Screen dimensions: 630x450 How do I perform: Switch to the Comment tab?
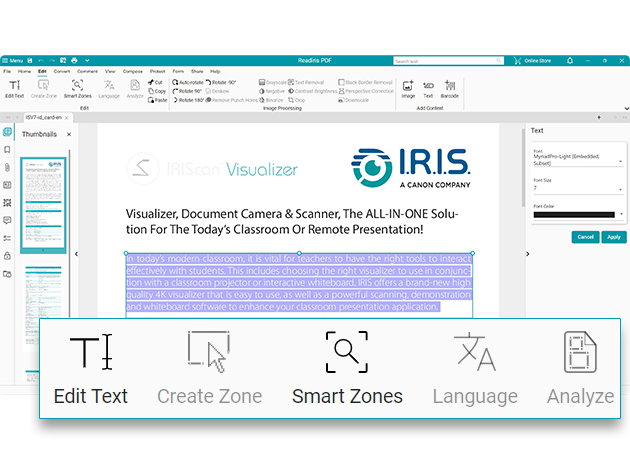[x=87, y=72]
